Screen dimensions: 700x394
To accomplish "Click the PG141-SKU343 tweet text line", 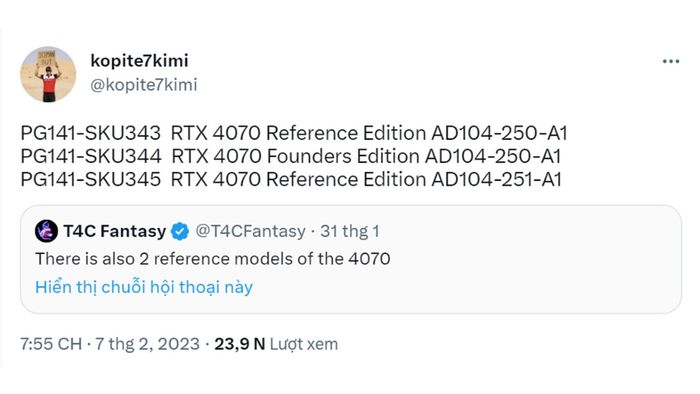I will point(294,133).
